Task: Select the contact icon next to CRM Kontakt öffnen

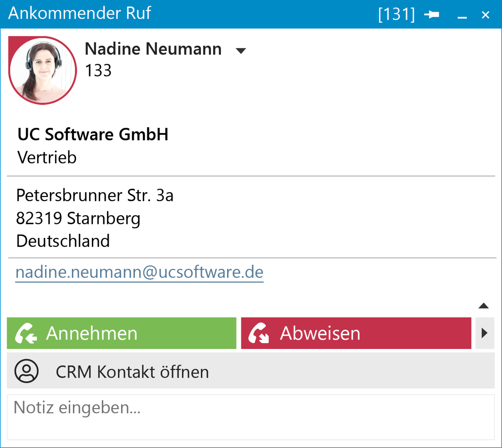Action: pos(25,371)
